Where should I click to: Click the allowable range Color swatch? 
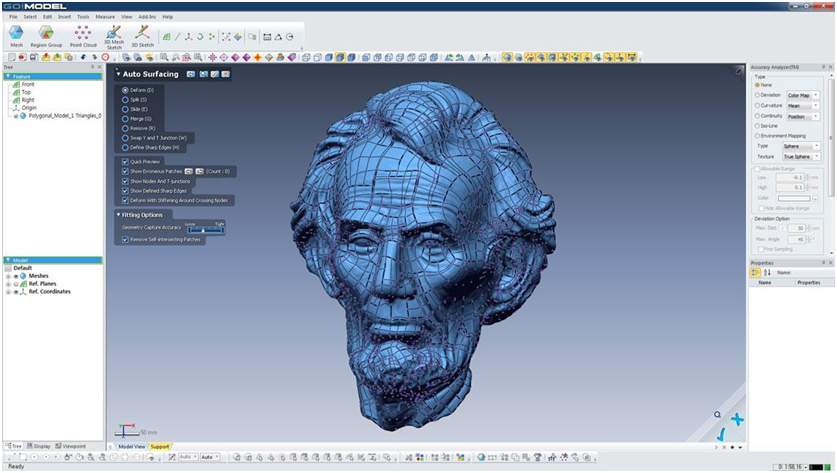794,198
